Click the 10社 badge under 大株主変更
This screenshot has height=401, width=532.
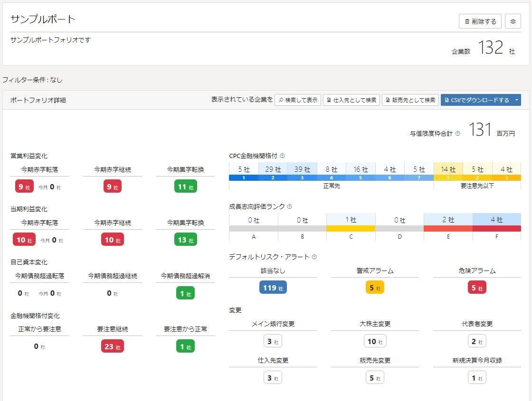(x=375, y=341)
